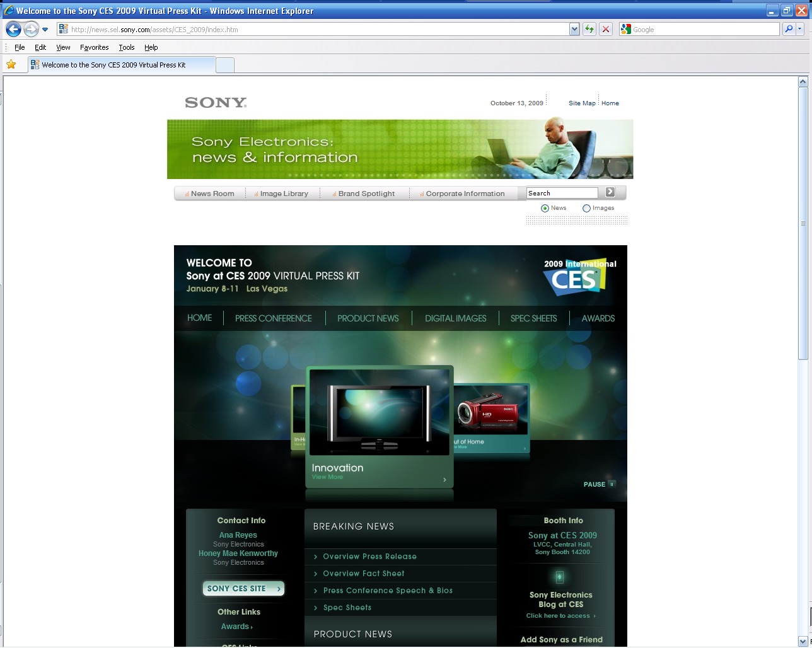
Task: Click the Stop loading red X icon
Action: click(x=606, y=29)
